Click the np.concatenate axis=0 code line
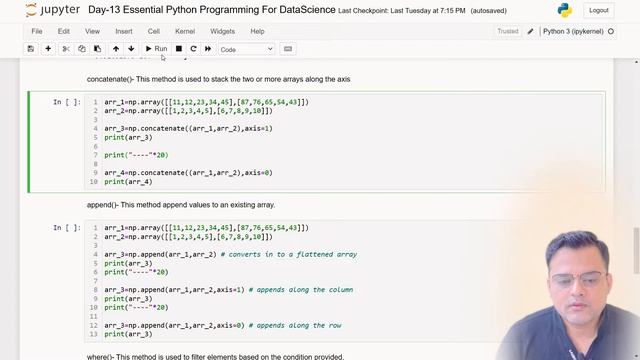640x360 pixels. pos(188,173)
